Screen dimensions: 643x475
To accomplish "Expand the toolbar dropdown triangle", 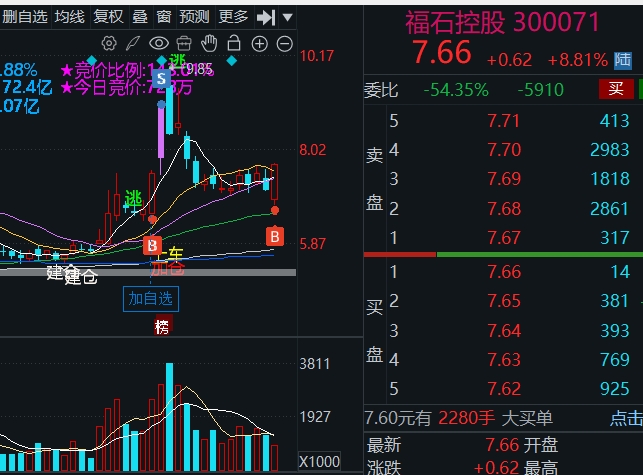I will 287,17.
